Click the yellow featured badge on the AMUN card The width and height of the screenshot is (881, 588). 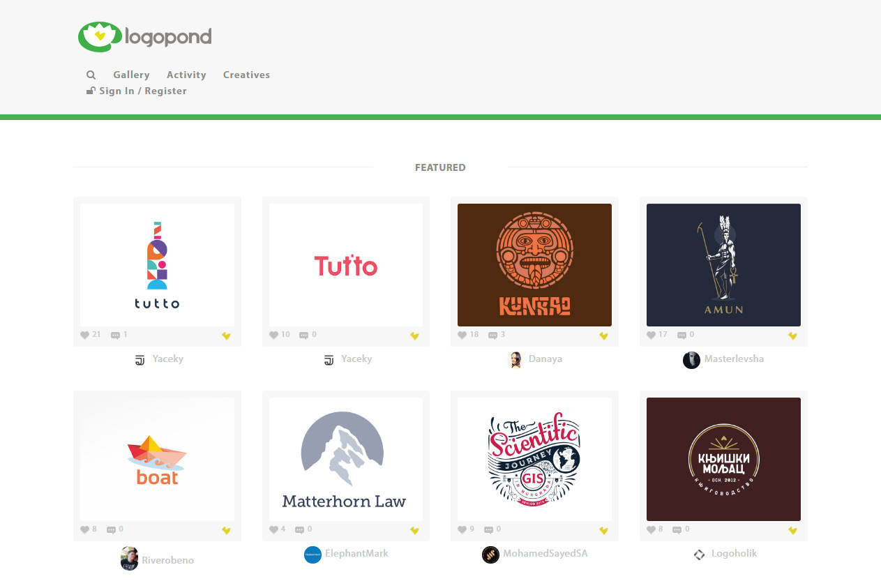click(792, 336)
